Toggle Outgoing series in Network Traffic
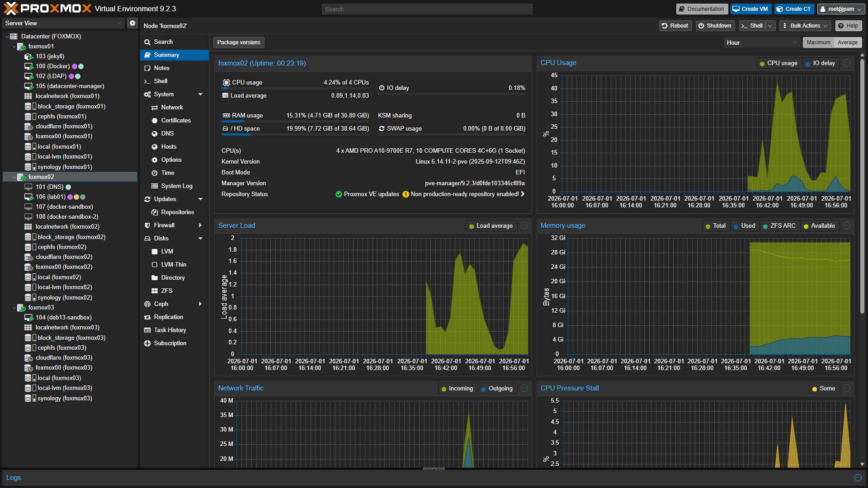This screenshot has width=868, height=488. 497,389
